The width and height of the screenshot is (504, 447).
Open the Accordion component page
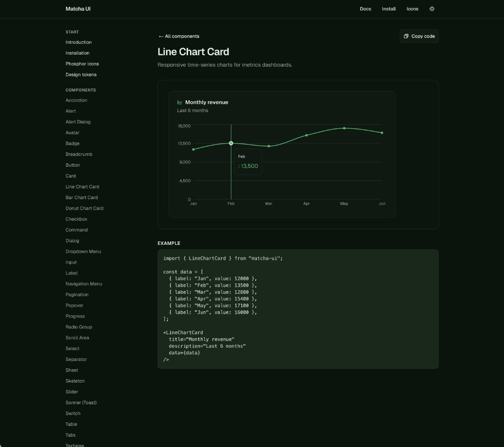coord(76,100)
